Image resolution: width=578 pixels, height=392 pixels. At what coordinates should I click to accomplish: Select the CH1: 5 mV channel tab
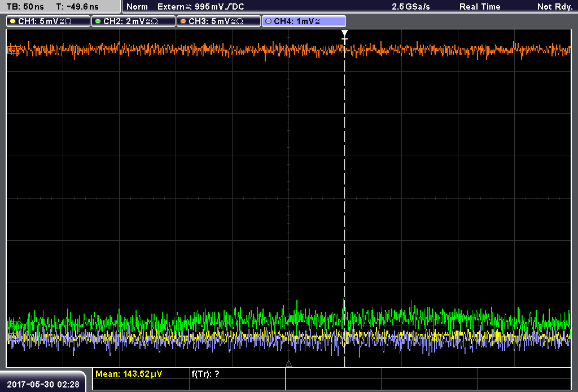(x=49, y=21)
